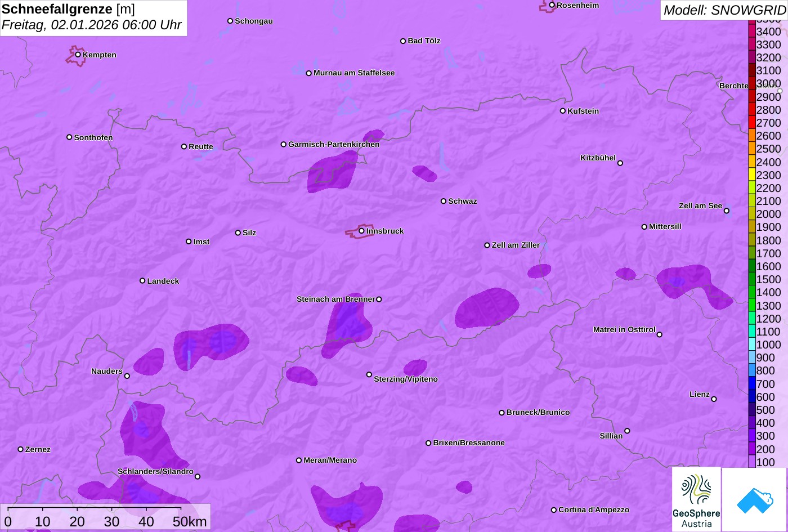Click the Schlanders/Silandro marker dot
The image size is (788, 532).
point(198,477)
